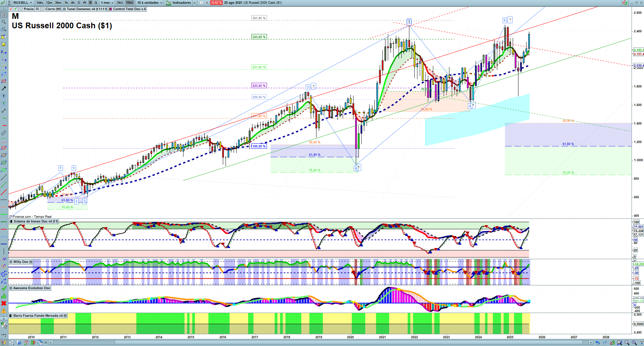Select the orange warning triangle marker

4,311
